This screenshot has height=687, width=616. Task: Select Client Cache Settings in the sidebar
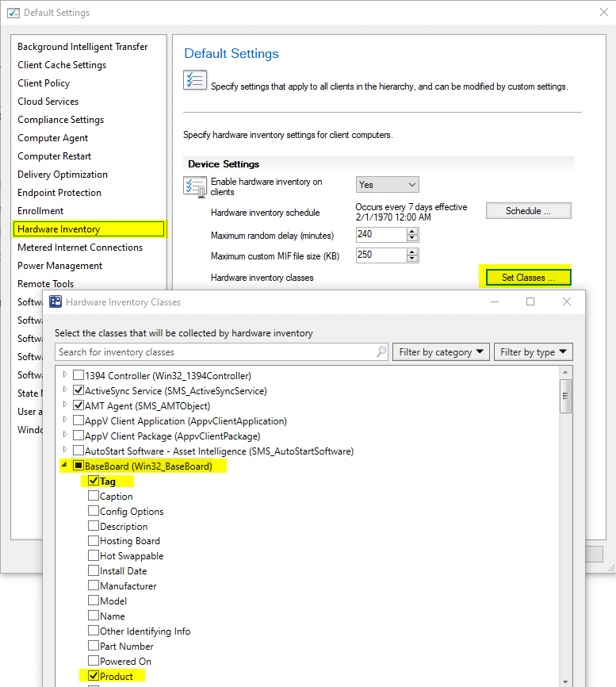coord(62,65)
